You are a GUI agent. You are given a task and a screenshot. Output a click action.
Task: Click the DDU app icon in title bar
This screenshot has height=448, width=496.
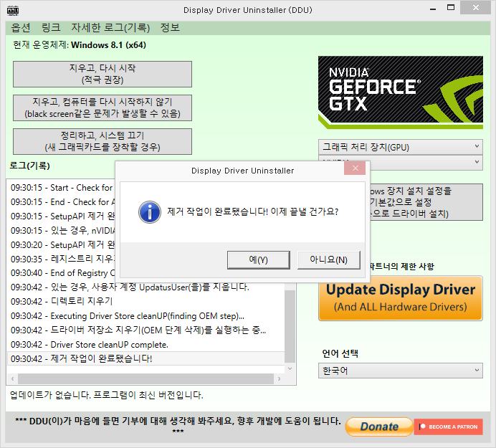[13, 11]
